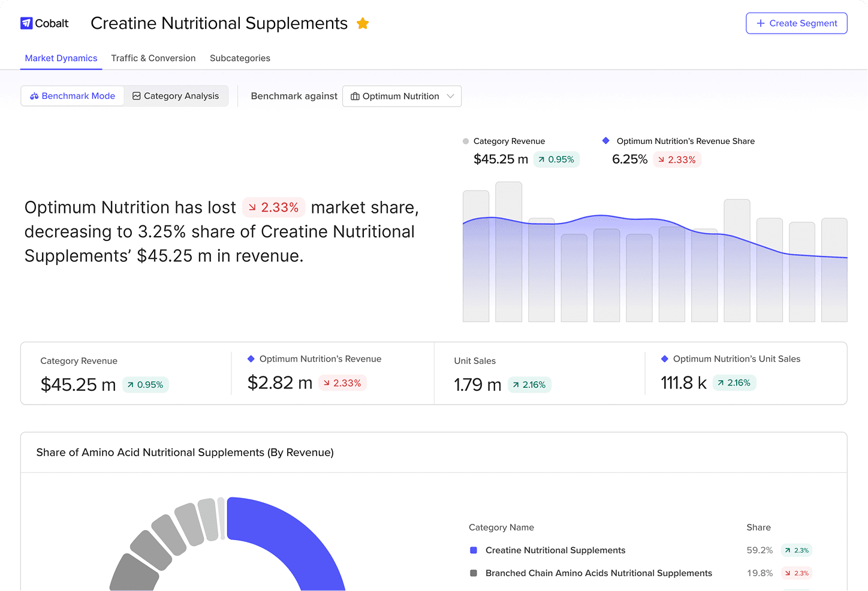Open the Benchmark against dropdown
868x591 pixels.
click(x=402, y=96)
